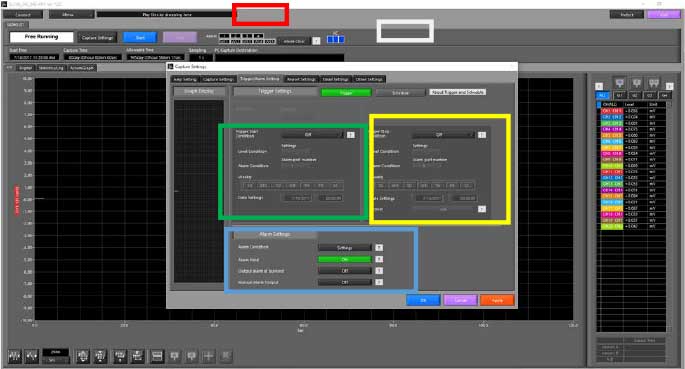Switch to Action Graph tab
The height and width of the screenshot is (369, 685).
coord(82,68)
